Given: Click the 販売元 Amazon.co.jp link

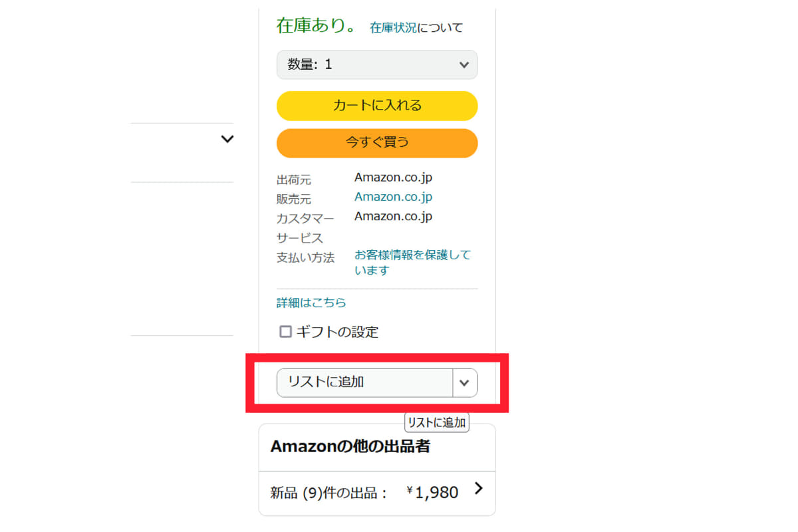Looking at the screenshot, I should click(x=393, y=197).
